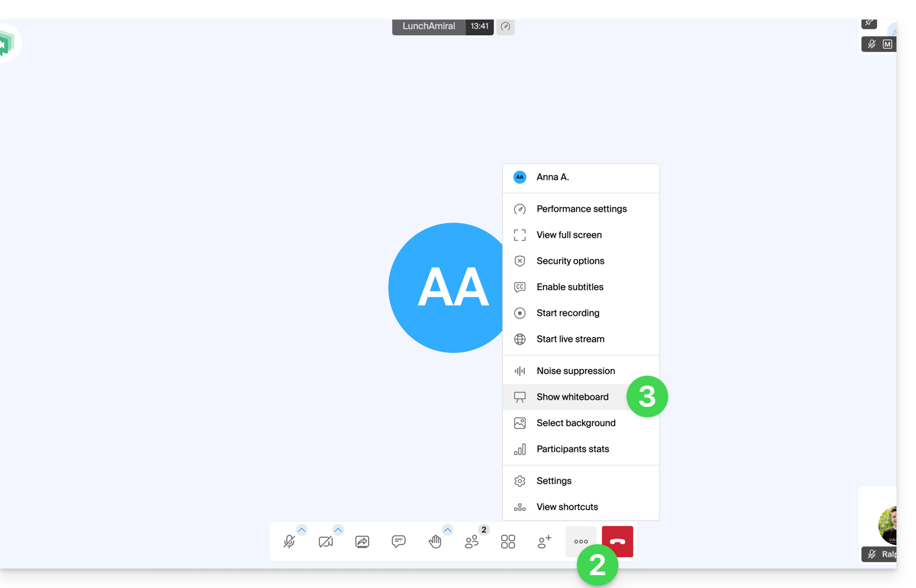Choose Start recording in the menu
This screenshot has height=588, width=916.
coord(567,313)
